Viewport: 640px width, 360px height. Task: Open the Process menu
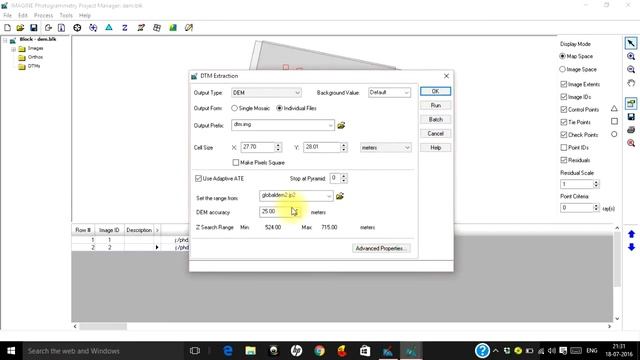click(44, 16)
